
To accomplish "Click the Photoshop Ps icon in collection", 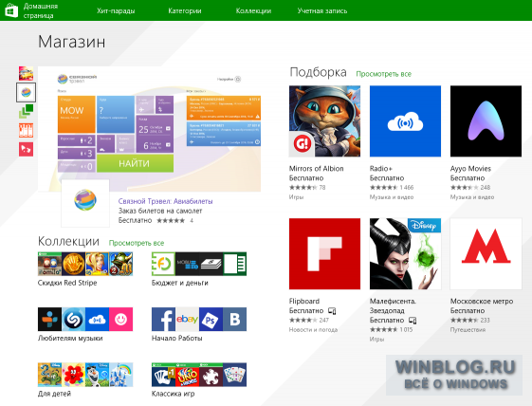I will click(211, 319).
